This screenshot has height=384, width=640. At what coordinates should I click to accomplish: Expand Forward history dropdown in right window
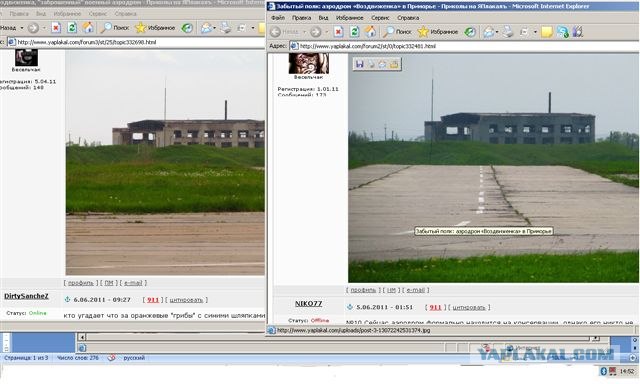click(326, 32)
